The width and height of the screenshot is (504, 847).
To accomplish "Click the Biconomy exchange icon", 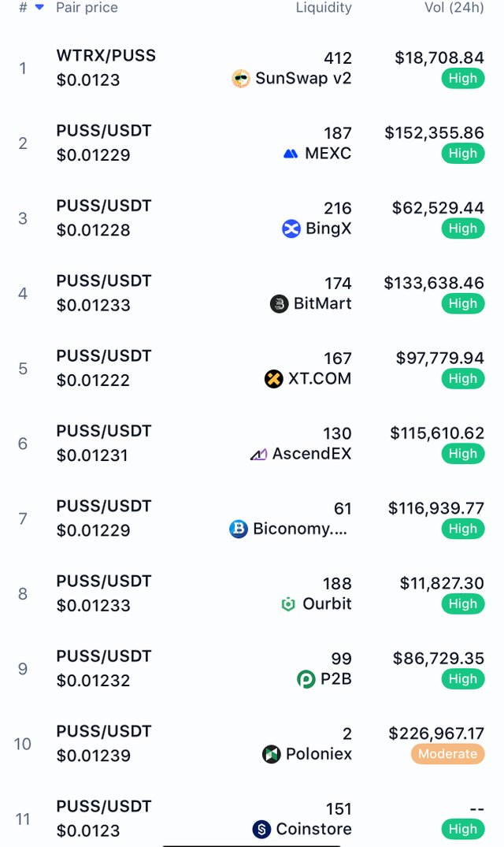I will click(x=239, y=529).
